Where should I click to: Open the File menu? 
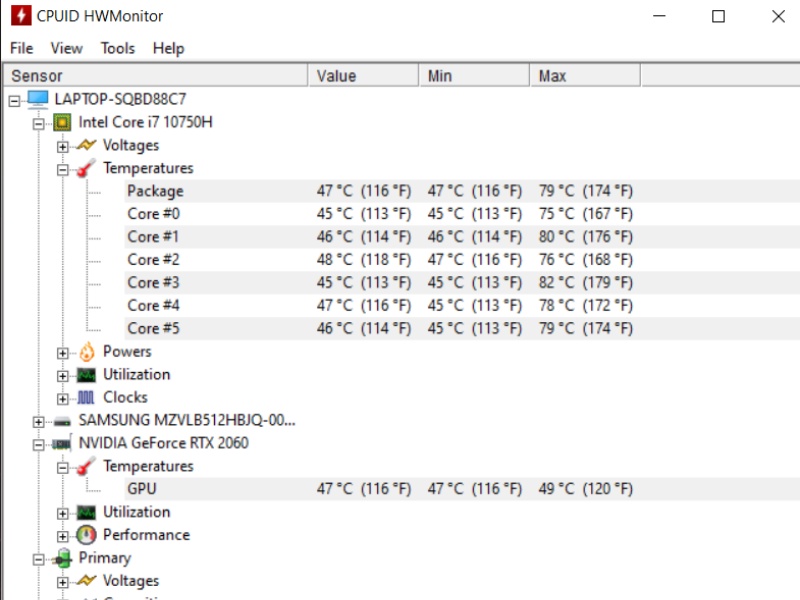[21, 48]
